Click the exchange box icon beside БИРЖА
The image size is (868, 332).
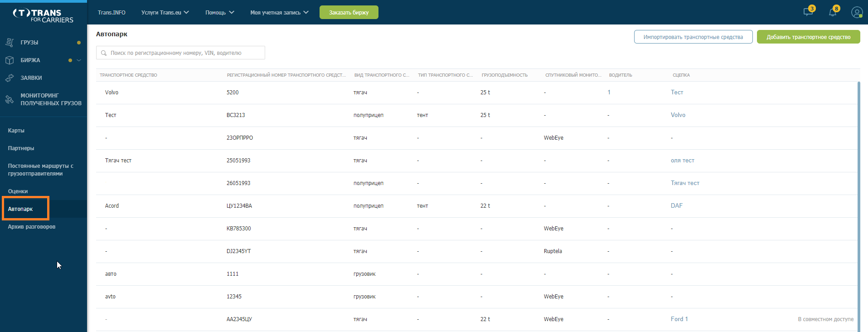click(10, 60)
